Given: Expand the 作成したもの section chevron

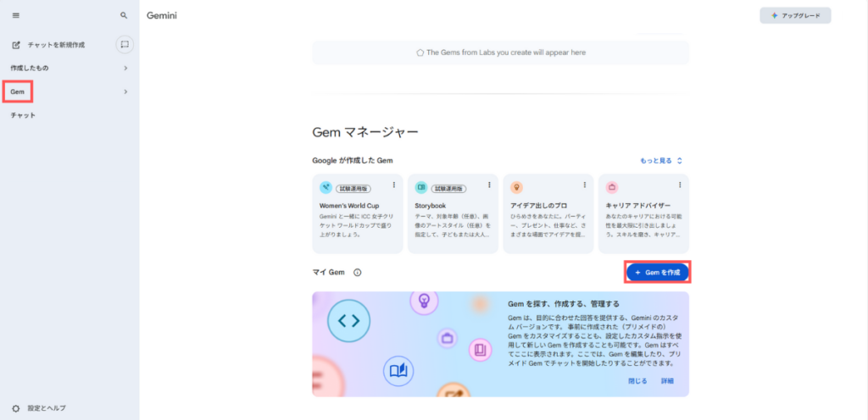Looking at the screenshot, I should coord(125,68).
